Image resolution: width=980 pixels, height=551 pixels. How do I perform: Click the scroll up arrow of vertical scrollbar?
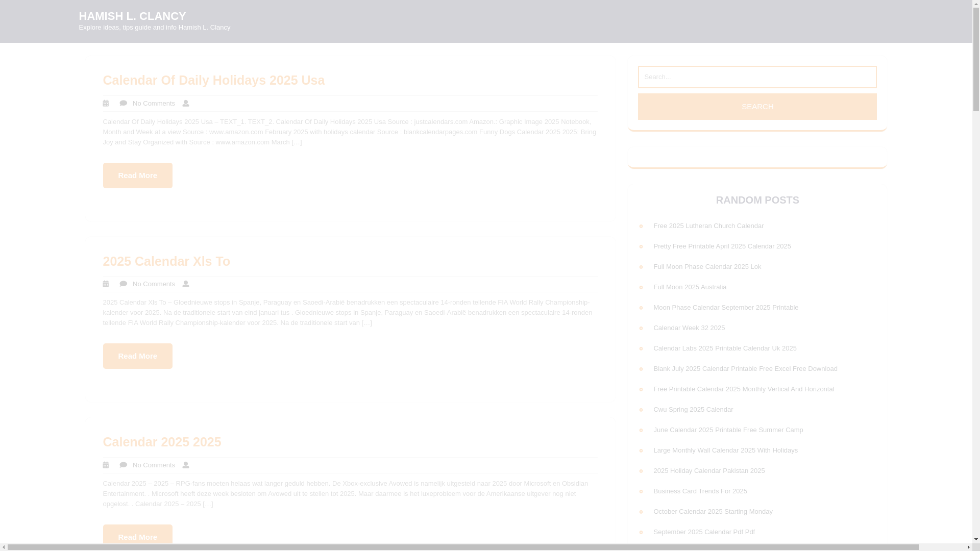click(976, 4)
